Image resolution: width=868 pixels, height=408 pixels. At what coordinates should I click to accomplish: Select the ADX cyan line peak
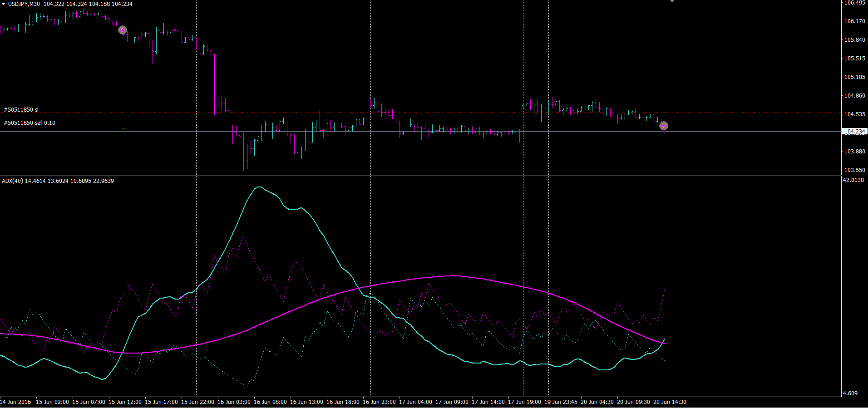point(259,187)
